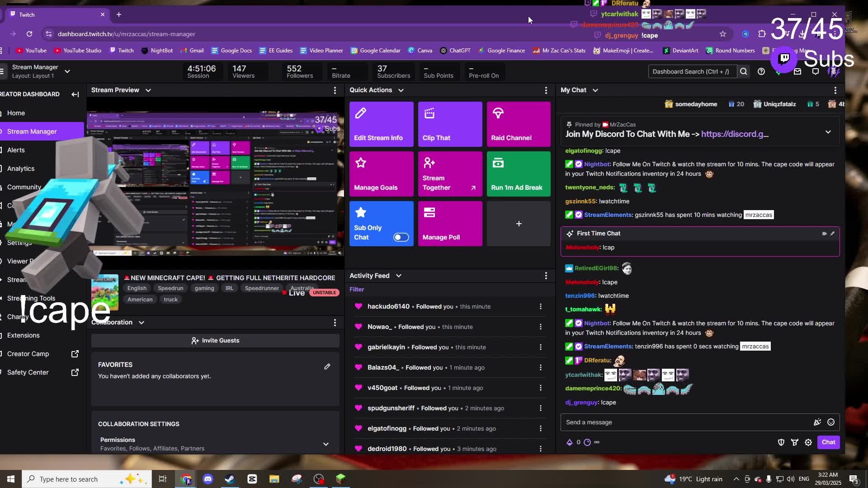868x488 pixels.
Task: Open the Raid Channel quick action
Action: (519, 124)
